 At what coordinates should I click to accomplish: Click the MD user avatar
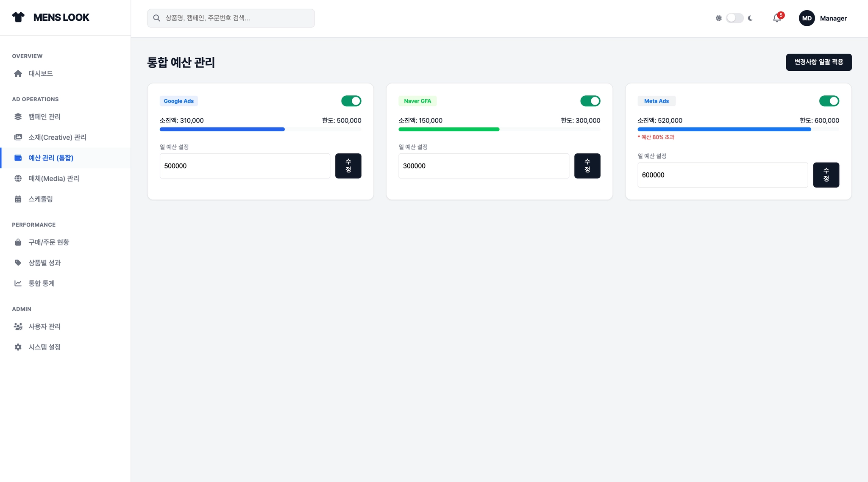tap(807, 18)
